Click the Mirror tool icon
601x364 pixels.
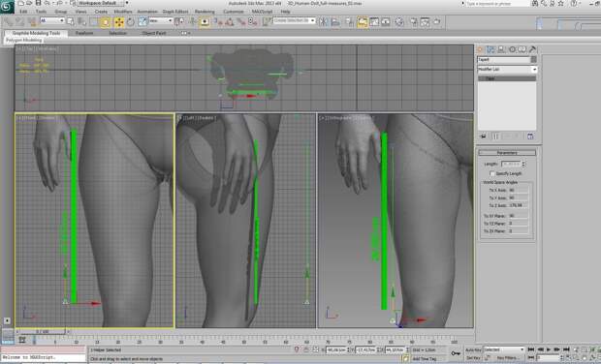click(x=324, y=22)
